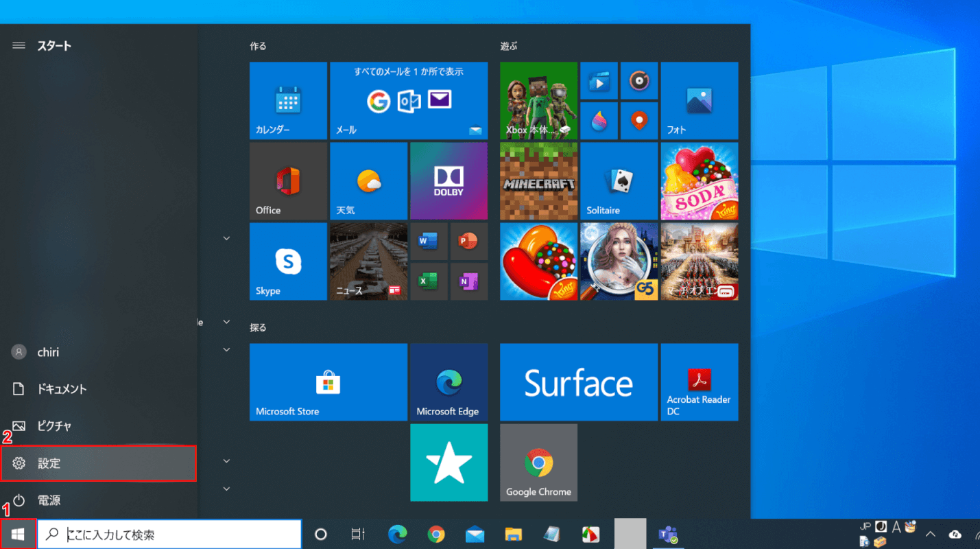Viewport: 980px width, 549px height.
Task: Open Word from the small tile group
Action: 429,241
